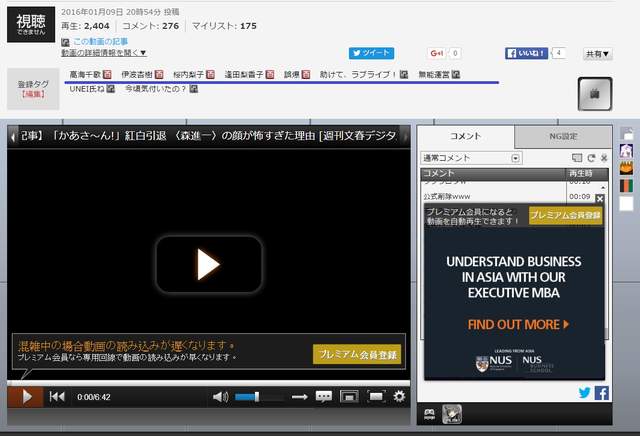Enter fullscreen mode in the player
The width and height of the screenshot is (640, 436).
tap(376, 396)
